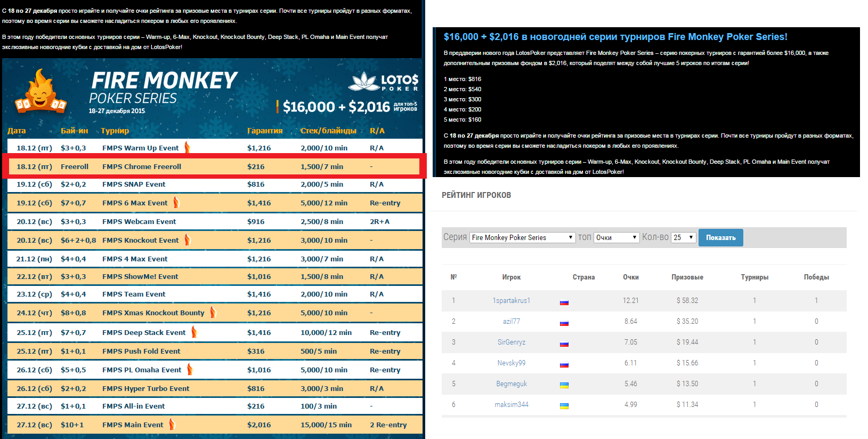This screenshot has width=868, height=439.
Task: Click the Russian flag in azil77's row
Action: [x=564, y=323]
